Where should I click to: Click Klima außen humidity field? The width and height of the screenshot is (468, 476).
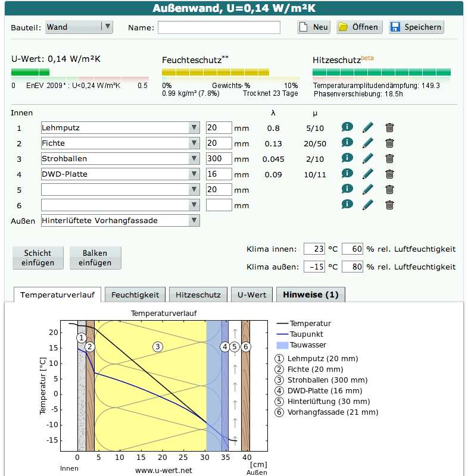point(352,267)
